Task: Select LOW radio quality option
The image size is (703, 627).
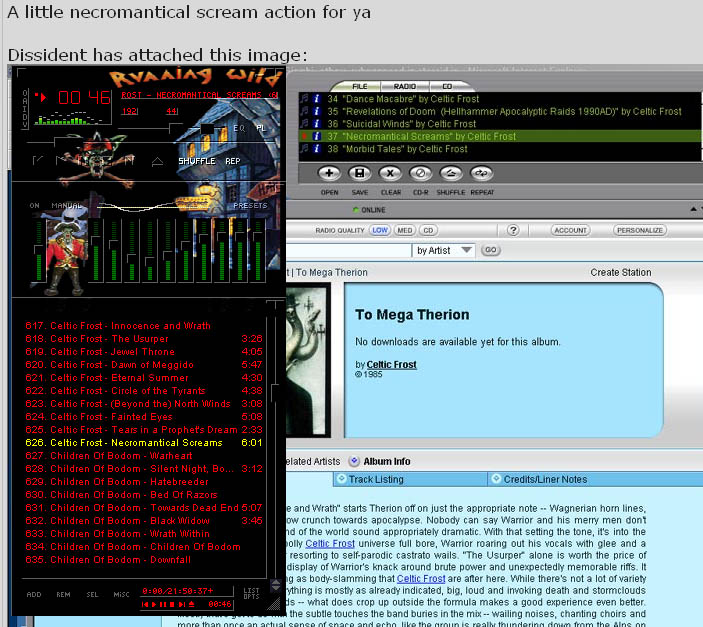Action: [379, 230]
